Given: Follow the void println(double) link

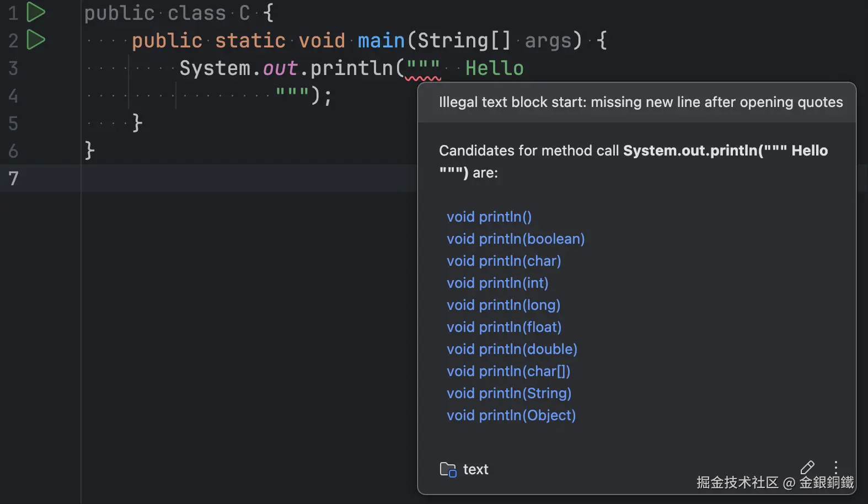Looking at the screenshot, I should (512, 349).
